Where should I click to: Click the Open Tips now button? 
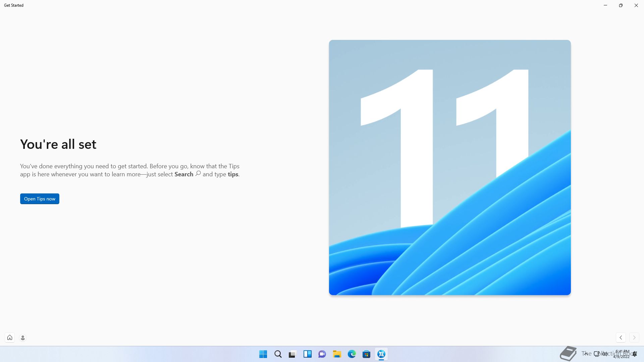40,199
